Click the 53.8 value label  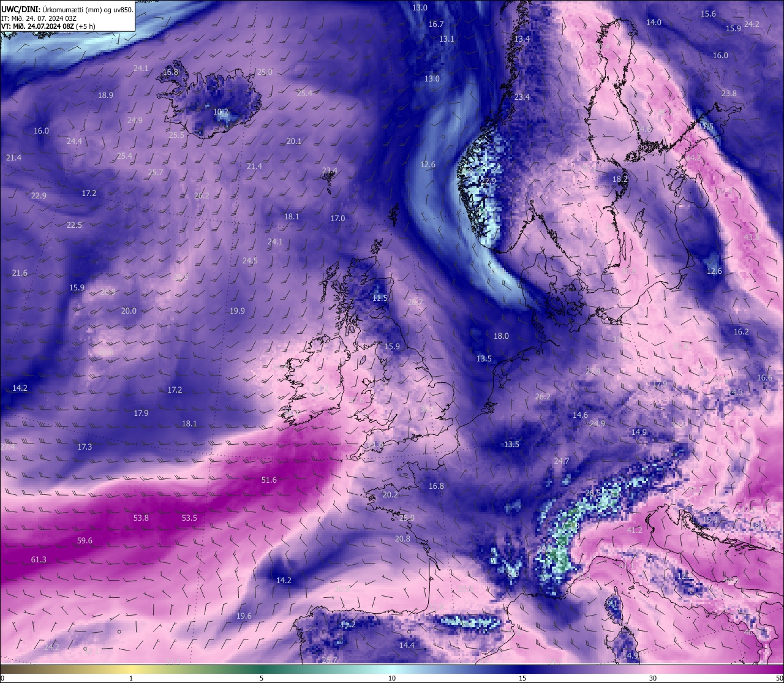[x=141, y=518]
